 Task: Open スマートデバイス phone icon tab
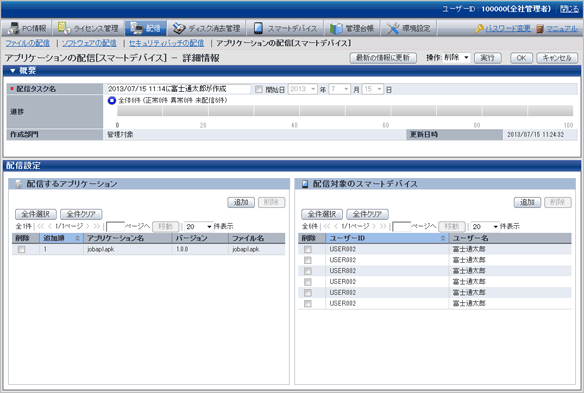pos(258,28)
